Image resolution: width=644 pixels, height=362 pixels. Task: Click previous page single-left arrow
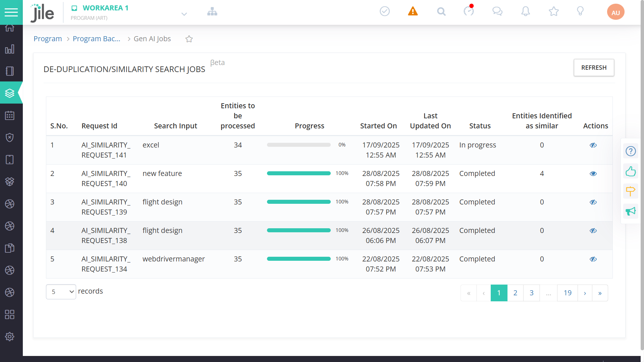click(x=484, y=293)
